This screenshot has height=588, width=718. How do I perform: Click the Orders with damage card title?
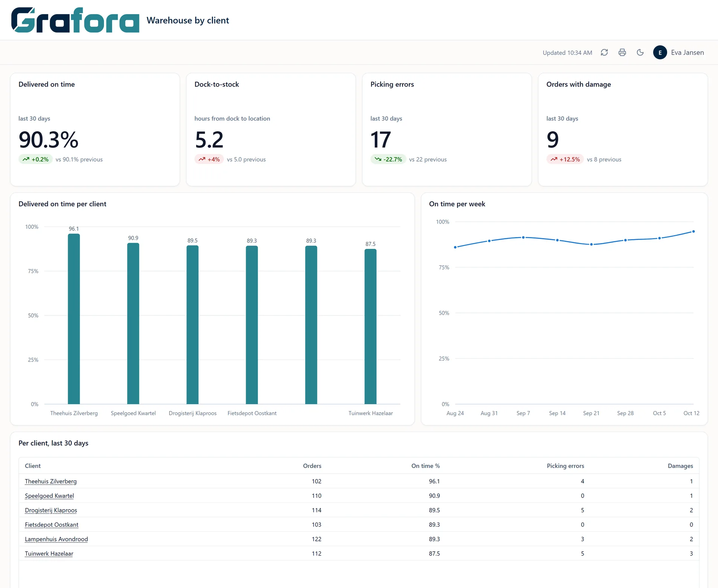click(579, 84)
